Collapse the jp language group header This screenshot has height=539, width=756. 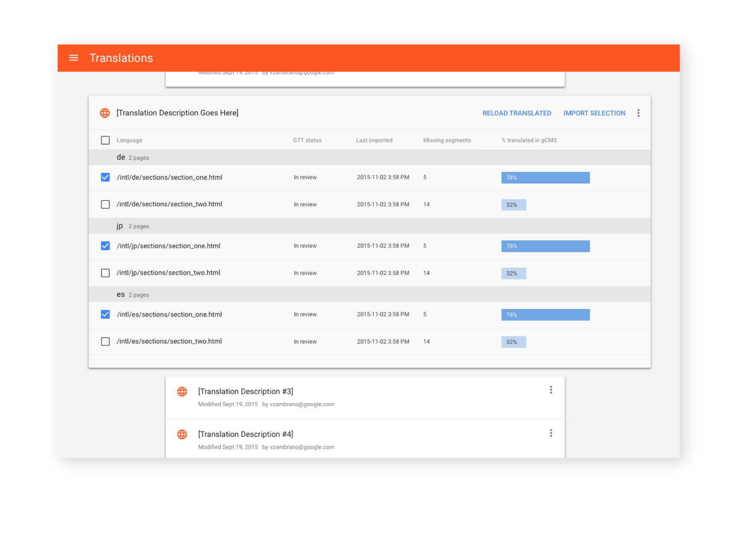(120, 226)
